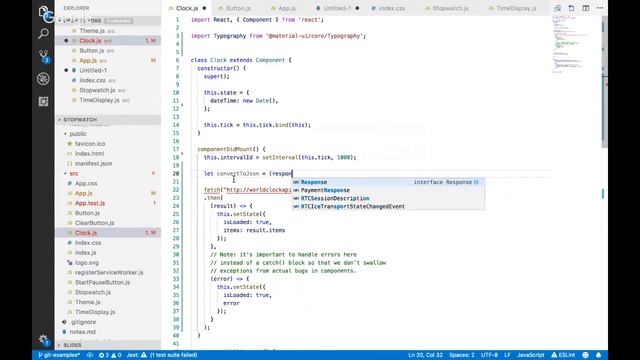The width and height of the screenshot is (640, 360).
Task: Click Ln 20, Col 32 position indicator
Action: (x=425, y=355)
